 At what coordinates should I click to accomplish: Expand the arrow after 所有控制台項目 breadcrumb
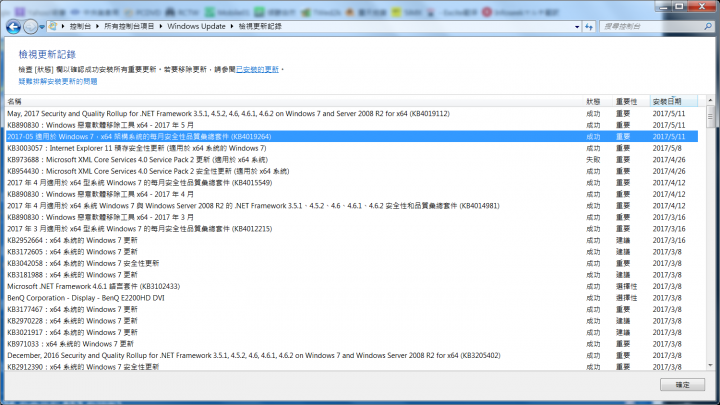[161, 27]
